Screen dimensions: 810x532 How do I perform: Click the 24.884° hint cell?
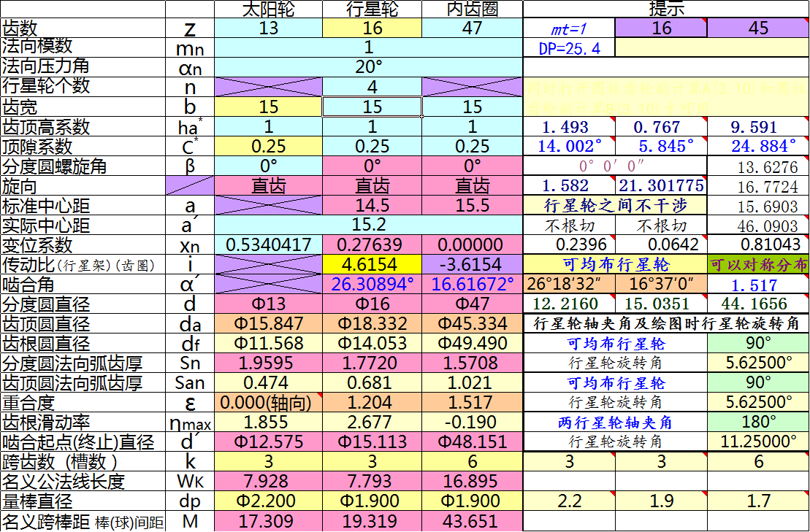[758, 147]
